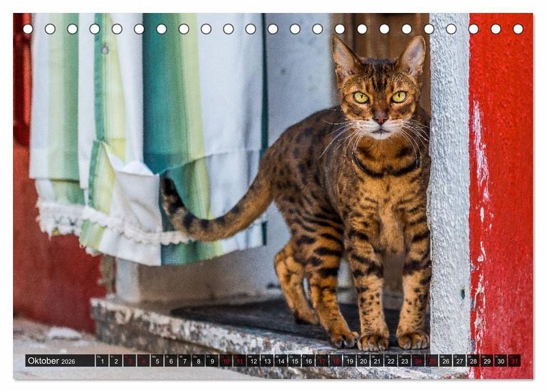Select red weekend day 25

tap(432, 361)
